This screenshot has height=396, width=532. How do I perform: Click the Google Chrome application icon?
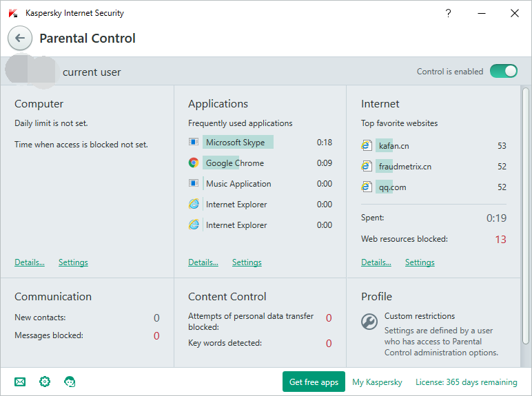(194, 163)
